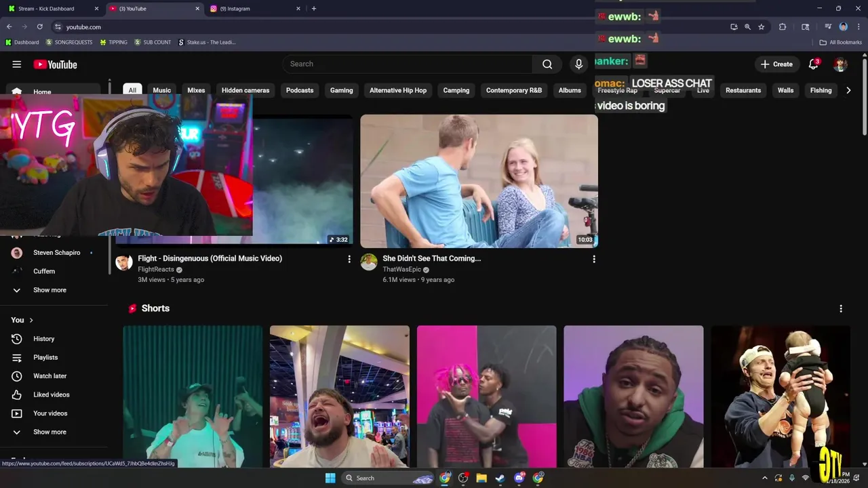The height and width of the screenshot is (488, 868).
Task: Click the YouTube search input field
Action: (x=408, y=64)
